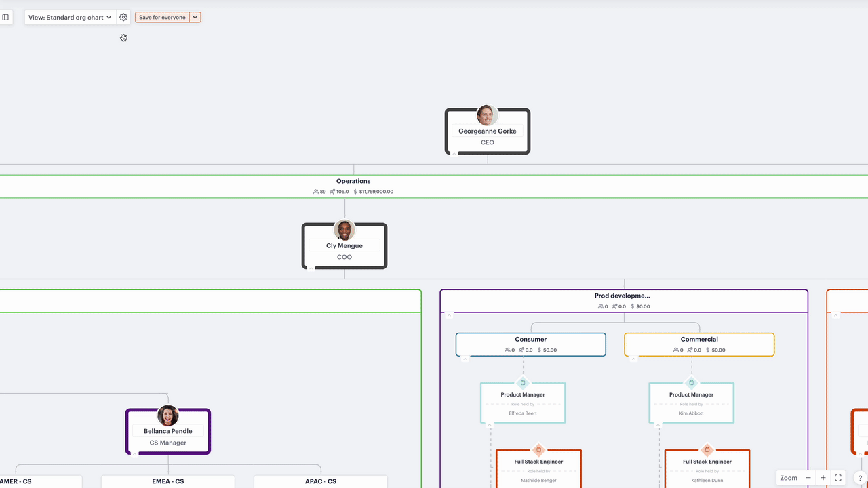Open the view settings gear icon
This screenshot has height=488, width=868.
click(123, 17)
